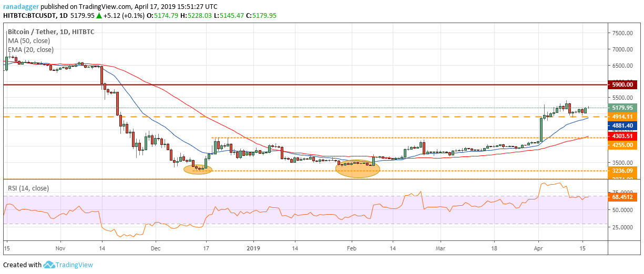The width and height of the screenshot is (644, 274).
Task: Click the 5500.00 price axis label
Action: click(x=622, y=98)
